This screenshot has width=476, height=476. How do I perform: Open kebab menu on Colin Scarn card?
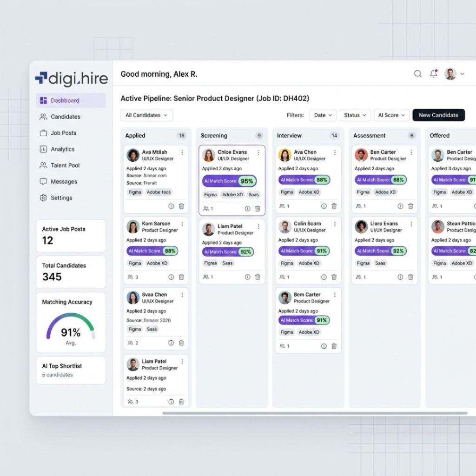click(335, 224)
